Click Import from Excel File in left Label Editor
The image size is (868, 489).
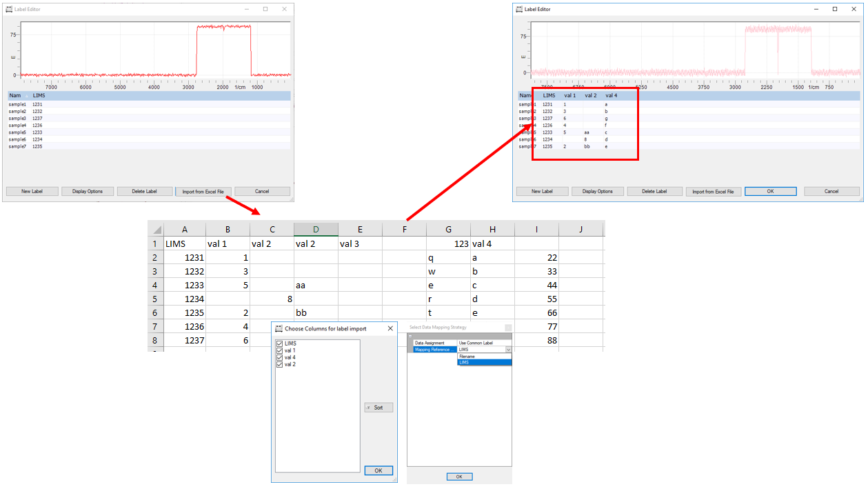coord(203,191)
